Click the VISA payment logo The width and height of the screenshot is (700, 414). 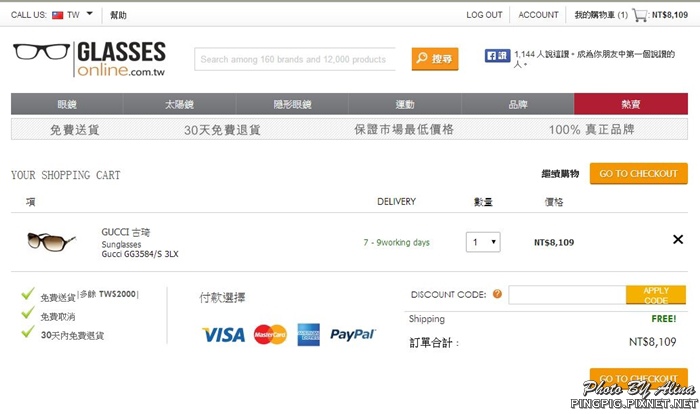pos(224,335)
